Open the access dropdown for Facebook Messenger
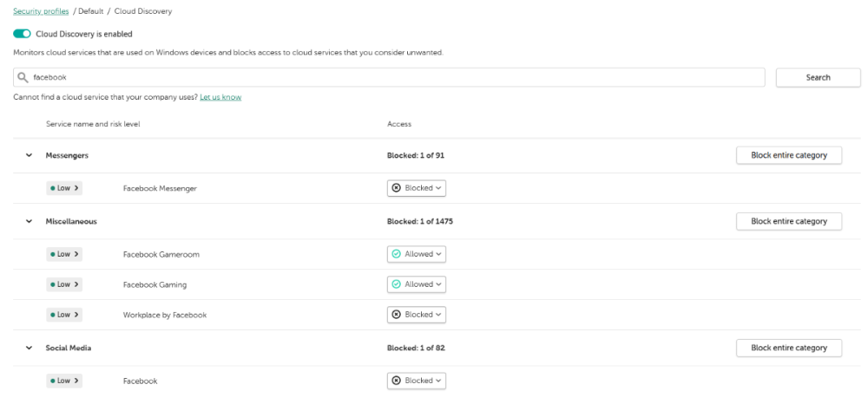 417,188
